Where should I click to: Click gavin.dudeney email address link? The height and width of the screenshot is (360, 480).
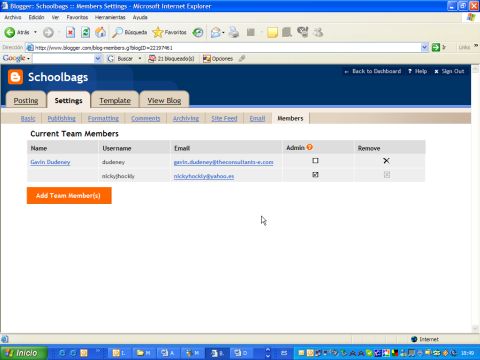tap(223, 162)
